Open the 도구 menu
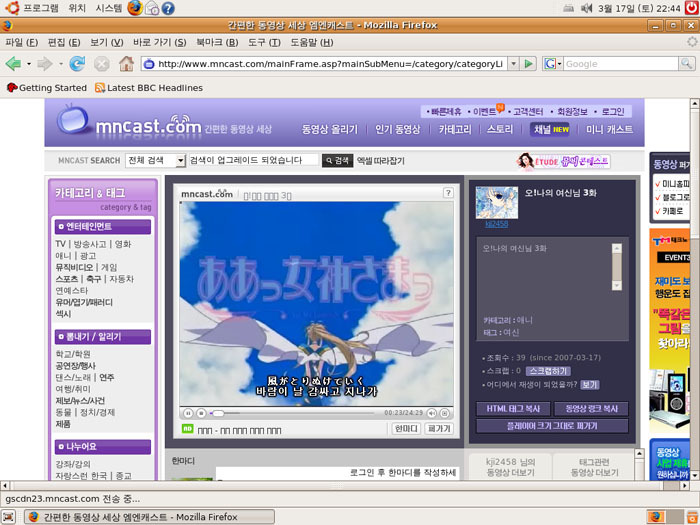Viewport: 700px width, 525px height. 264,42
